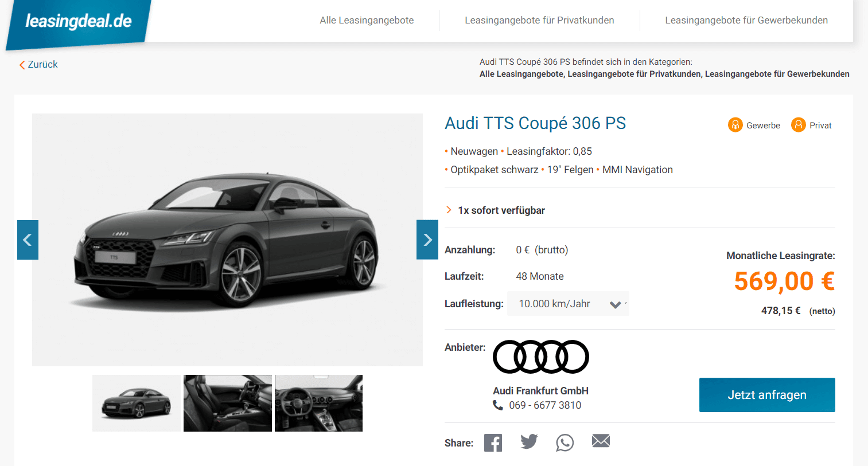Select the exterior car thumbnail
Image resolution: width=868 pixels, height=466 pixels.
click(x=137, y=403)
